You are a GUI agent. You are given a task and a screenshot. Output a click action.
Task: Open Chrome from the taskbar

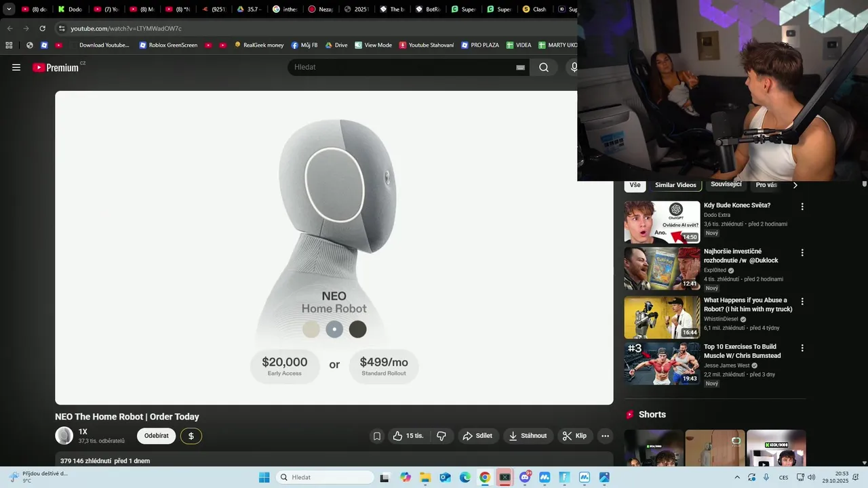pyautogui.click(x=485, y=477)
